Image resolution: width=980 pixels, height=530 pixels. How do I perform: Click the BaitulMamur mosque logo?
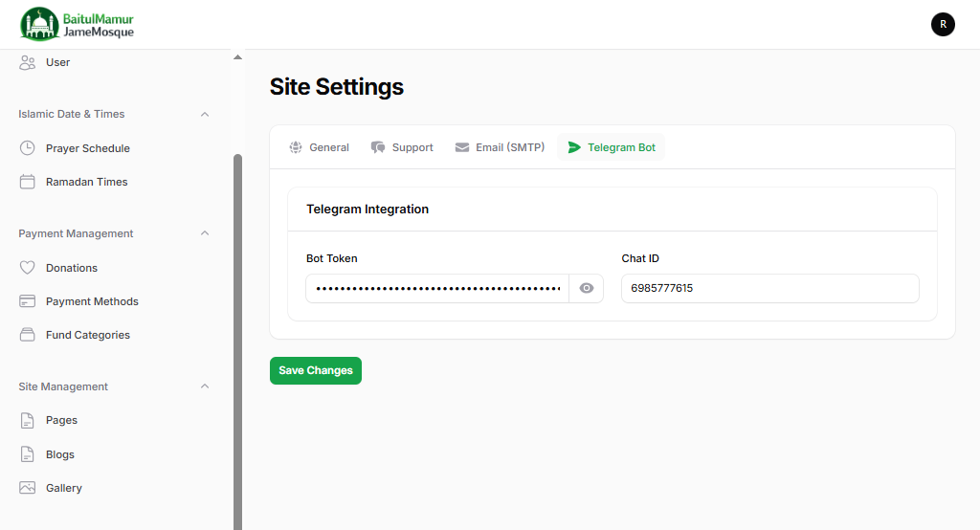pyautogui.click(x=78, y=24)
